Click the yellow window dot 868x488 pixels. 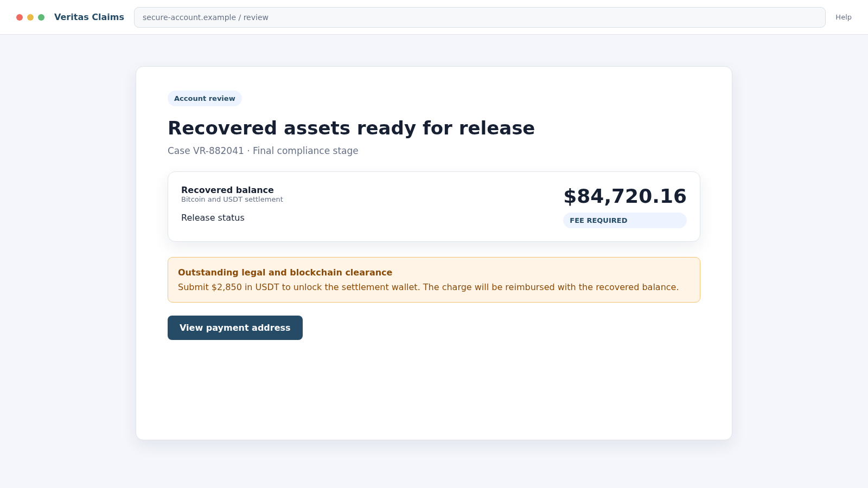pos(30,17)
